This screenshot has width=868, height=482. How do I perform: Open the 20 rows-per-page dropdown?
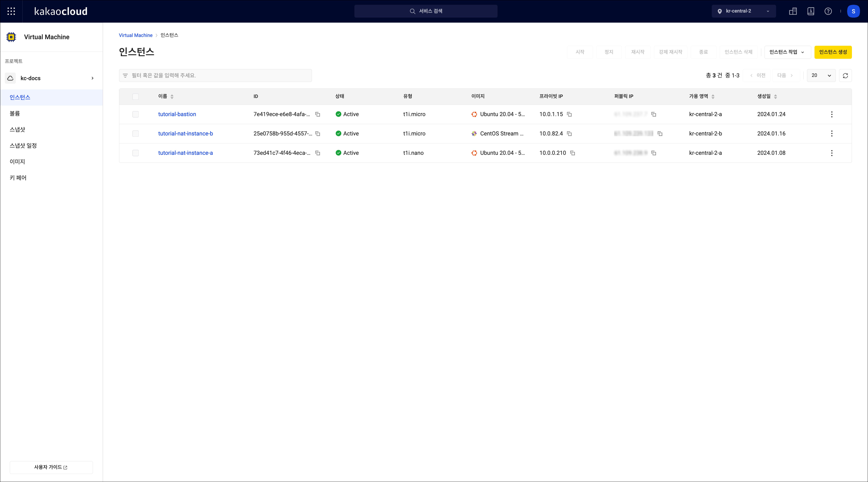point(821,76)
